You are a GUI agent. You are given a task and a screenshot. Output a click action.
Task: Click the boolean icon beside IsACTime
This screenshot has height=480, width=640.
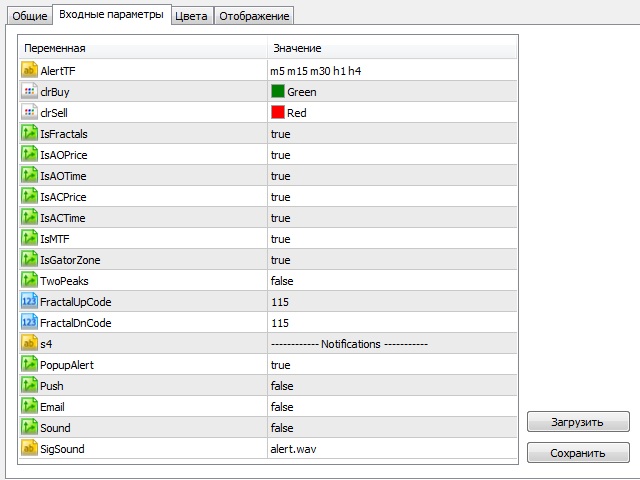pos(29,217)
